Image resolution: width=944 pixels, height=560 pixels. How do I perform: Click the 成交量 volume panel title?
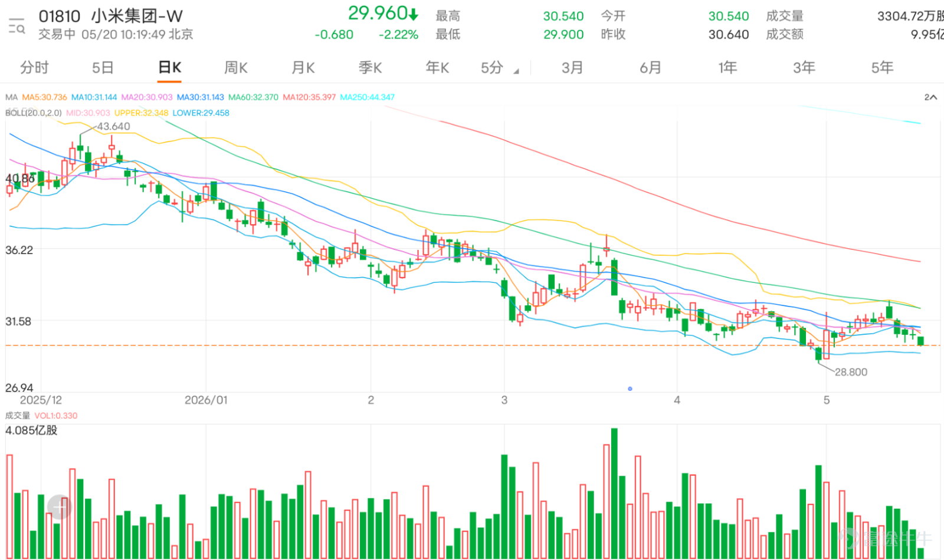(x=17, y=416)
